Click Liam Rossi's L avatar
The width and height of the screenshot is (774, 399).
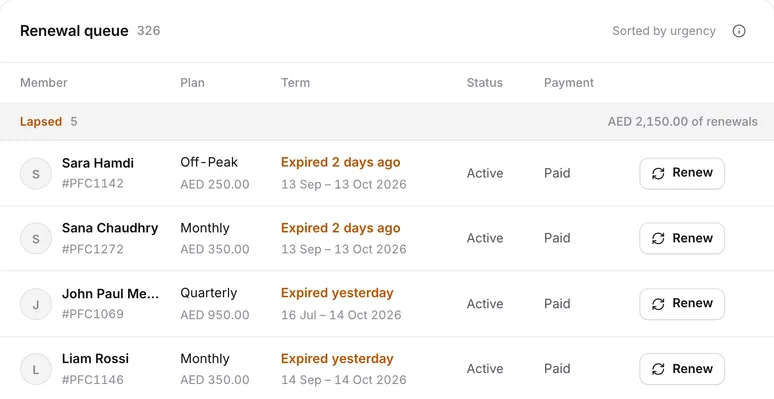(36, 369)
